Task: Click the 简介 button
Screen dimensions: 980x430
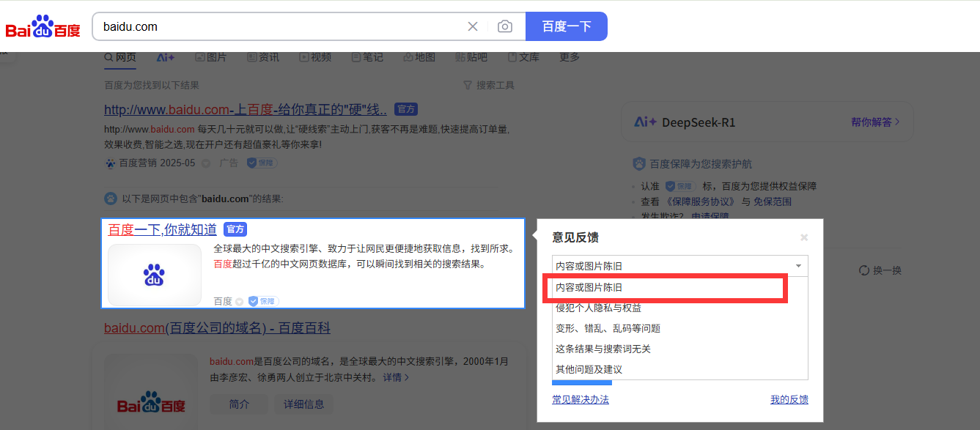Action: coord(239,404)
